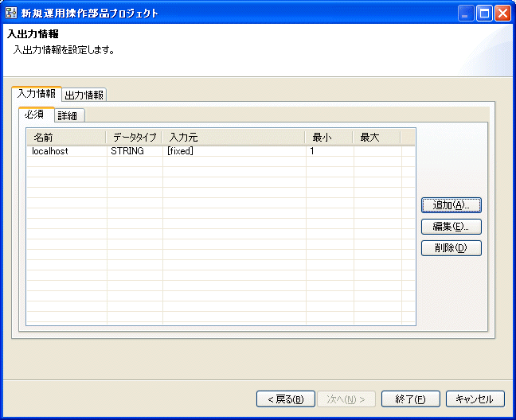
Task: Click the 最小 column header
Action: (329, 138)
